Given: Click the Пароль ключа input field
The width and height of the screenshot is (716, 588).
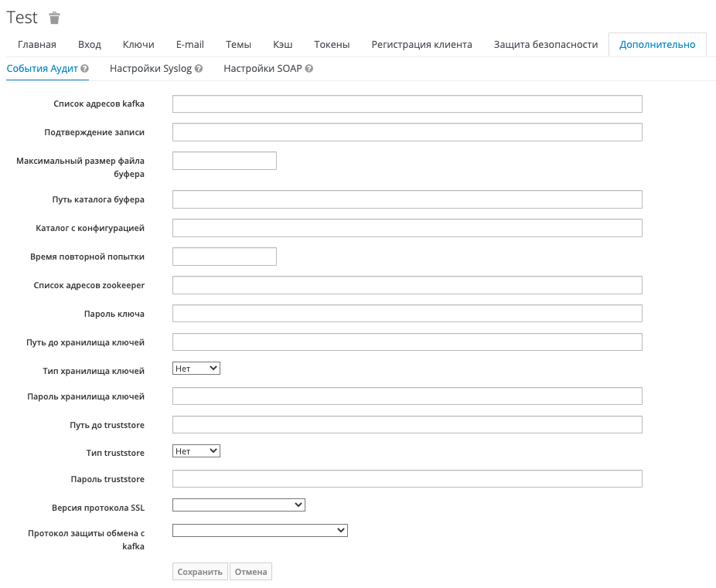Looking at the screenshot, I should [407, 314].
